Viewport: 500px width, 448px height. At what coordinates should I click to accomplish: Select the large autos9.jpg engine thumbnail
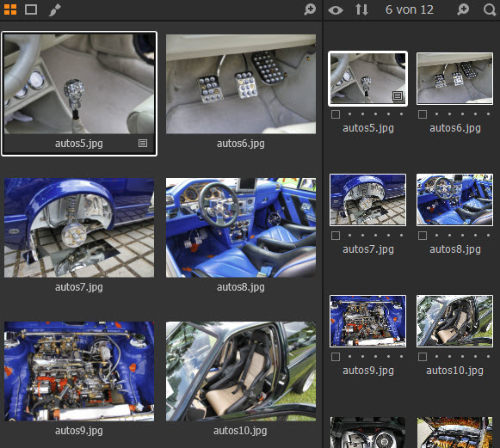pos(79,371)
